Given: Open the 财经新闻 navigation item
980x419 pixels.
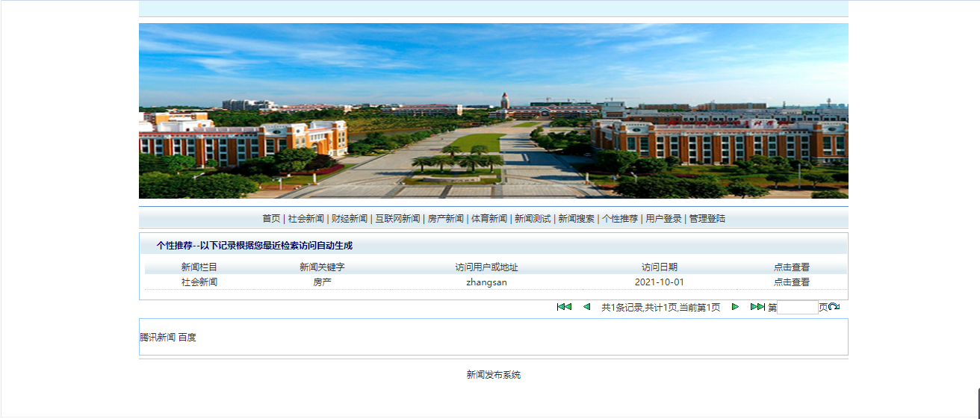Looking at the screenshot, I should [x=350, y=219].
